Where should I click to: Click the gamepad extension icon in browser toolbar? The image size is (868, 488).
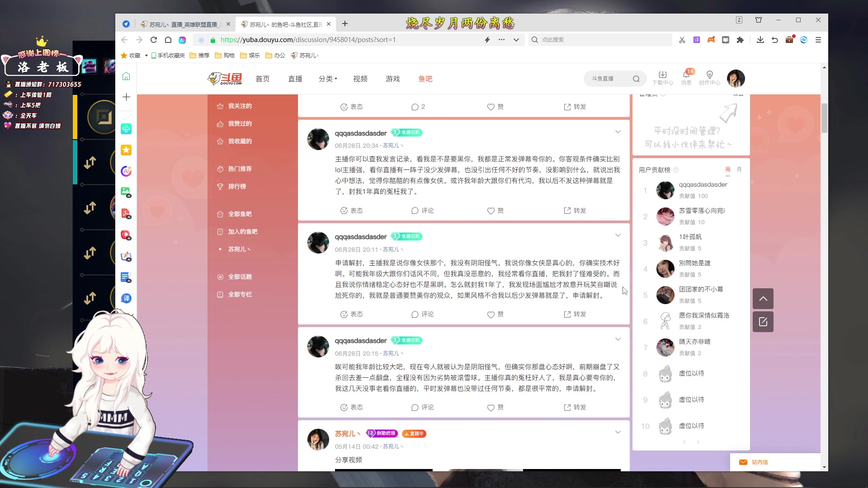point(711,40)
